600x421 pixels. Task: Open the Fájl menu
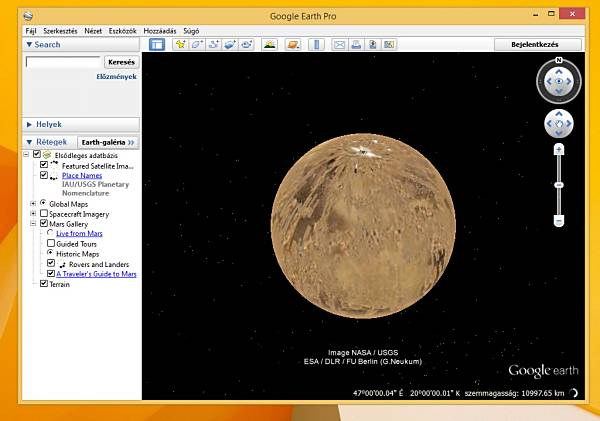[31, 31]
